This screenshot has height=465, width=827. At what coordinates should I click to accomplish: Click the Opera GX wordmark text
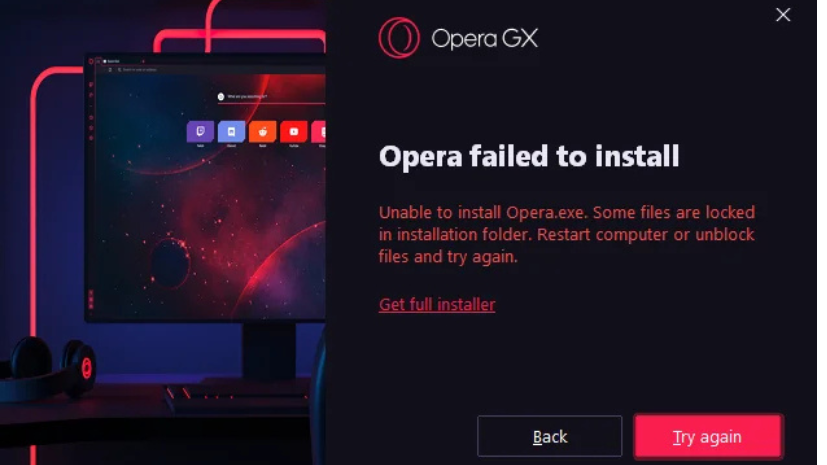pos(485,38)
